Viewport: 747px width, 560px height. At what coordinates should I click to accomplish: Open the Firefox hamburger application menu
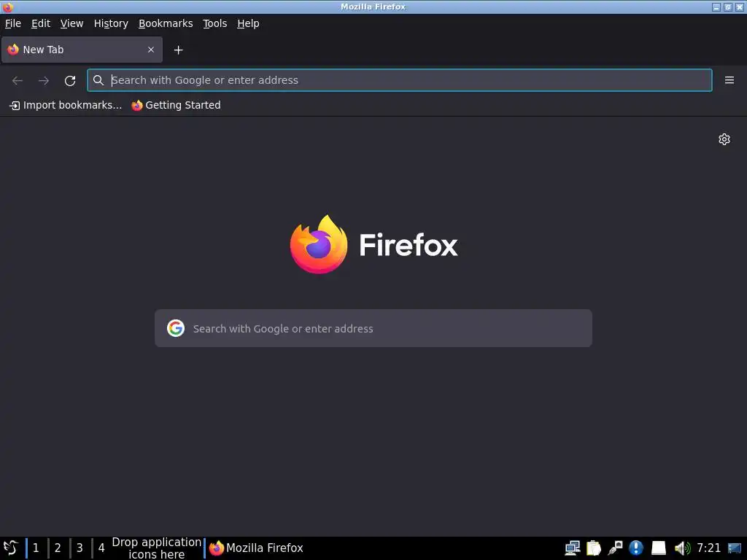click(729, 80)
